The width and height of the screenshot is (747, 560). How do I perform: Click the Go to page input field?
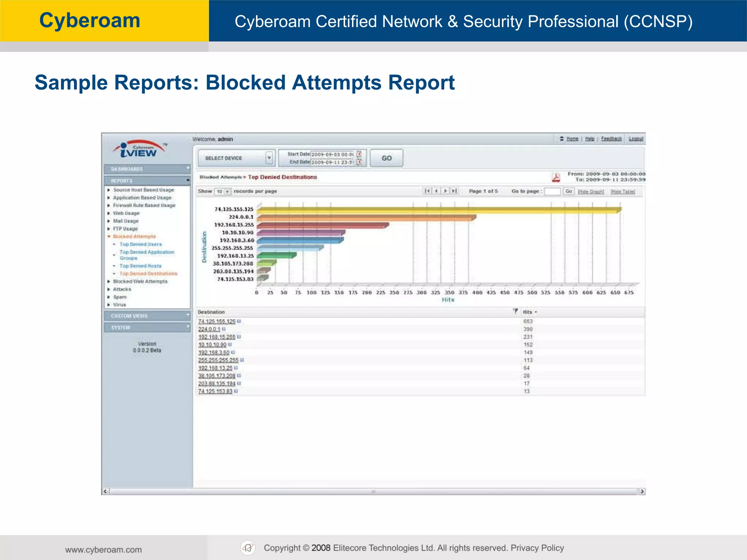coord(552,191)
